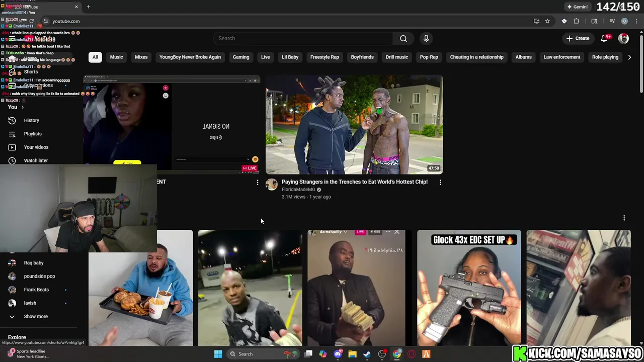This screenshot has height=362, width=644.
Task: Select the Boyfriends filter chip
Action: (x=362, y=57)
